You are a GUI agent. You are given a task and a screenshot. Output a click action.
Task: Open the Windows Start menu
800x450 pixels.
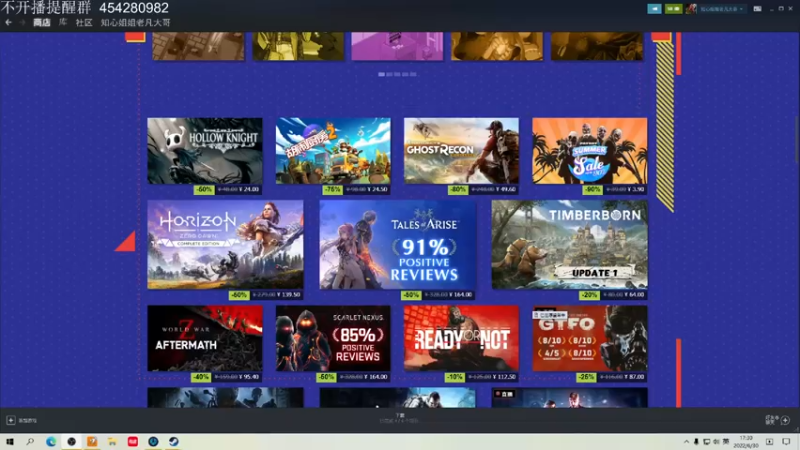coord(10,442)
